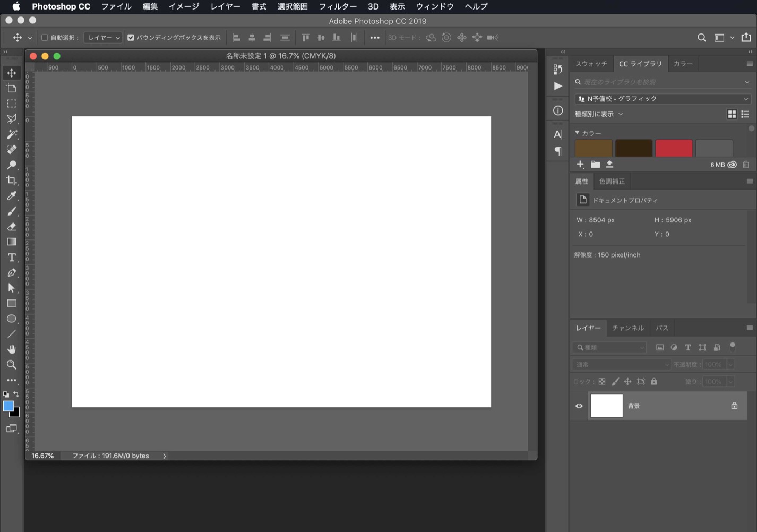Viewport: 757px width, 532px height.
Task: Select the Zoom tool in toolbox
Action: 12,365
